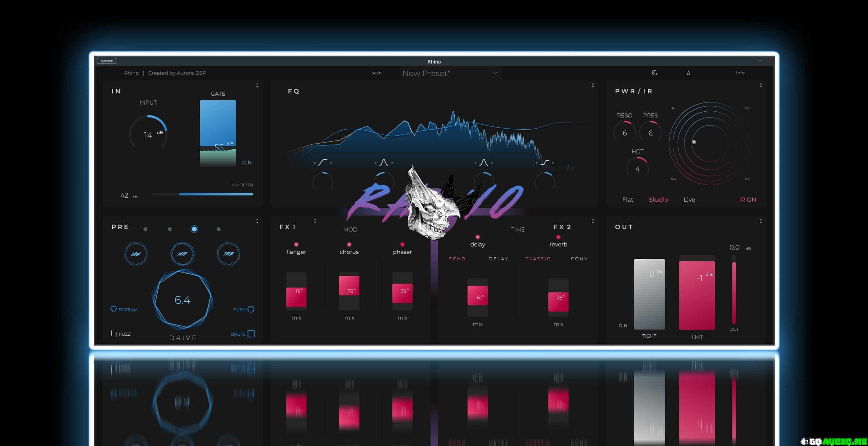This screenshot has width=868, height=446.
Task: Select DELAY delay type
Action: coord(498,259)
